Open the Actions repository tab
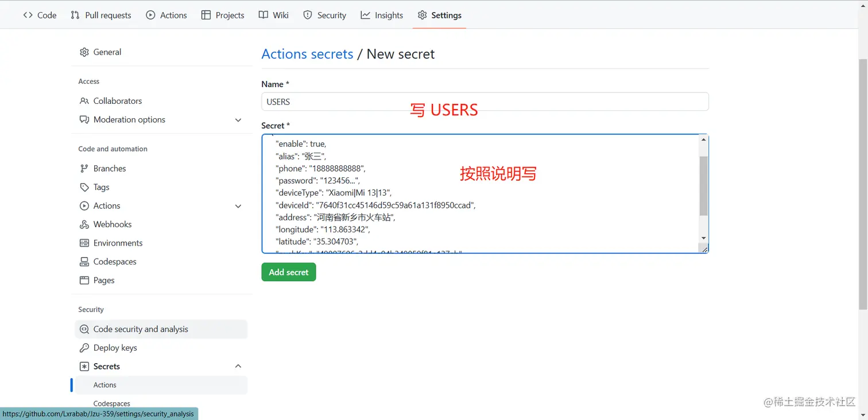The width and height of the screenshot is (868, 420). 166,15
